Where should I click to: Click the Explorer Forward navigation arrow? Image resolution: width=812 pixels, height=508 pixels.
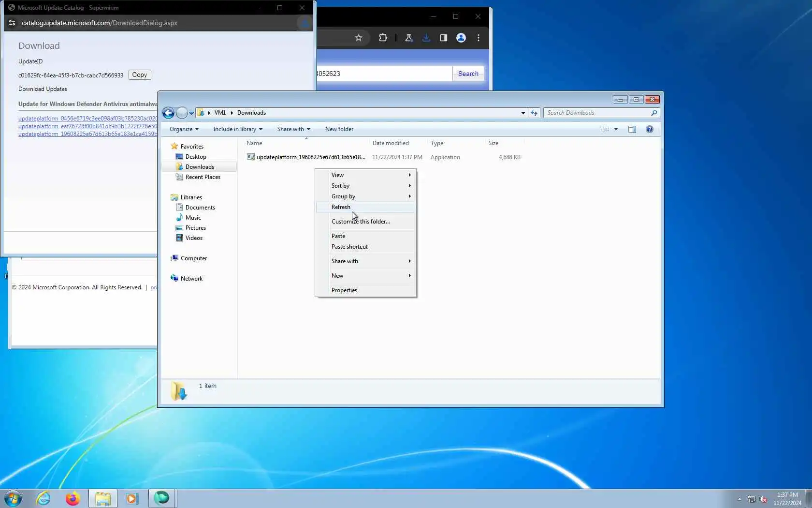[x=182, y=113]
